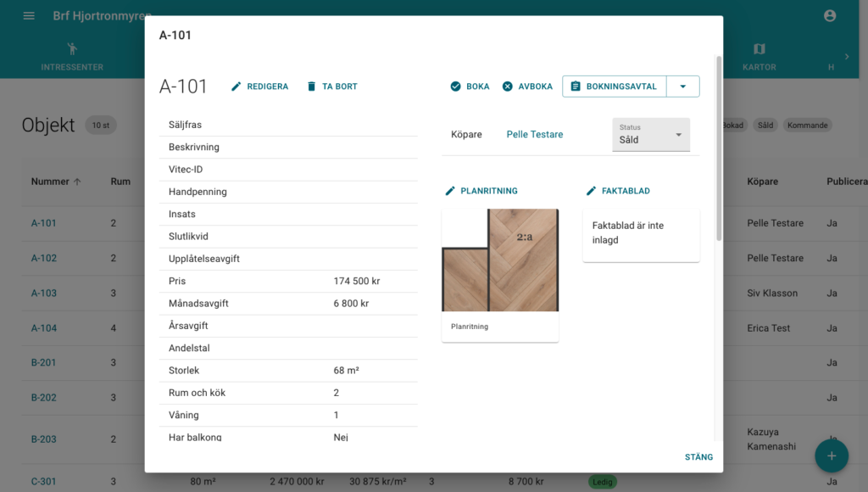The width and height of the screenshot is (868, 492).
Task: Click the Bokningsavtal clipboard icon
Action: pos(576,87)
